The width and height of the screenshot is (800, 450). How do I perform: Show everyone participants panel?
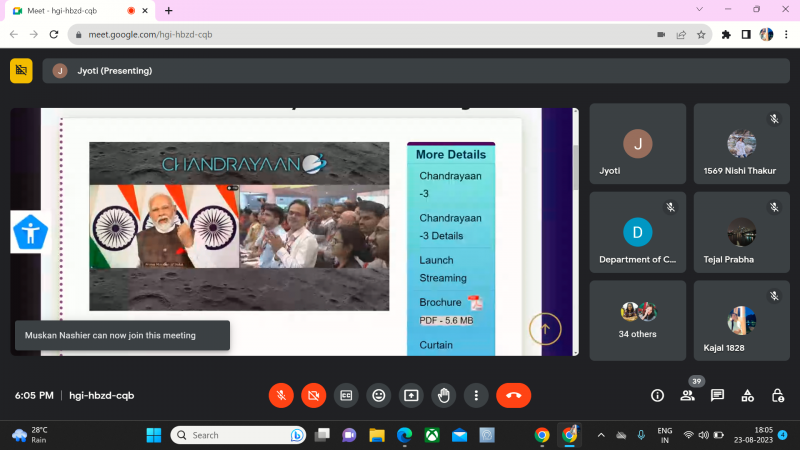pos(687,395)
